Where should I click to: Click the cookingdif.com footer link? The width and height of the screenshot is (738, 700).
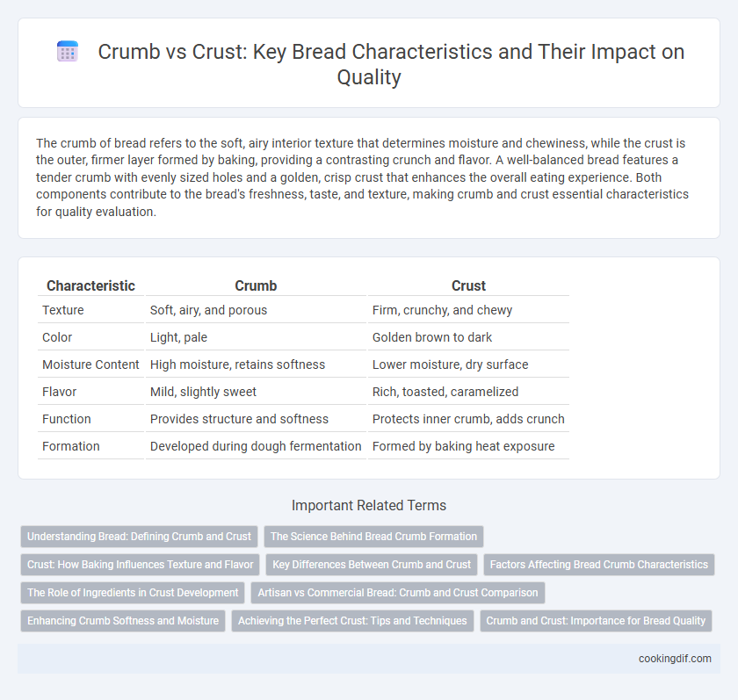tap(675, 659)
